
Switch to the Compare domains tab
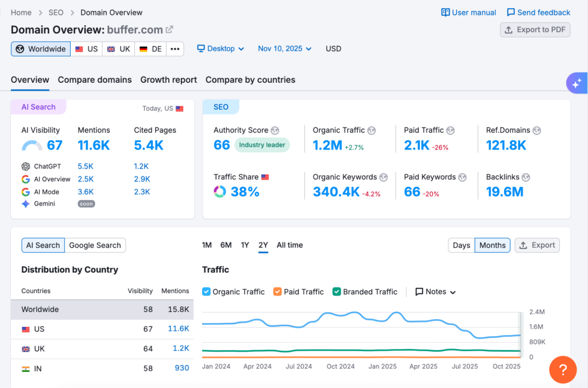pyautogui.click(x=95, y=80)
